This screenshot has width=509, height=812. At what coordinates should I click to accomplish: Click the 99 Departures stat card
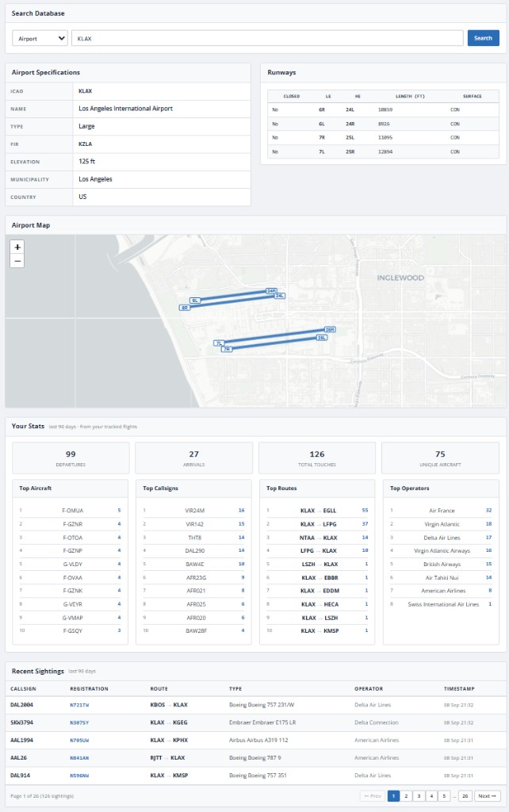[x=71, y=458]
